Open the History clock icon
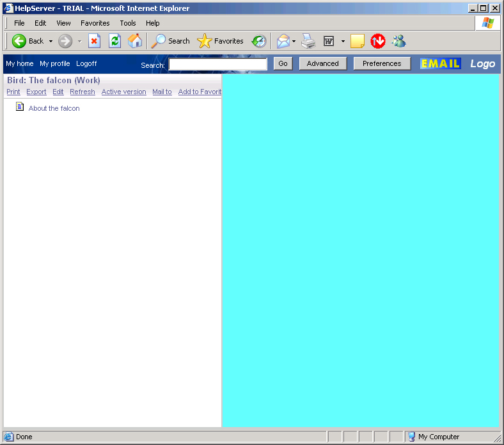This screenshot has width=504, height=445. coord(259,41)
